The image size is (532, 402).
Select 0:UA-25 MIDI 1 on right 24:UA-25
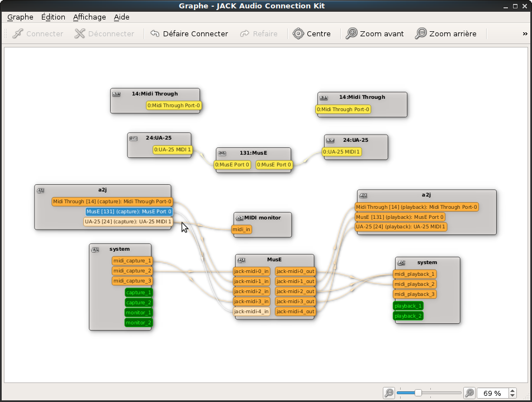pyautogui.click(x=341, y=152)
